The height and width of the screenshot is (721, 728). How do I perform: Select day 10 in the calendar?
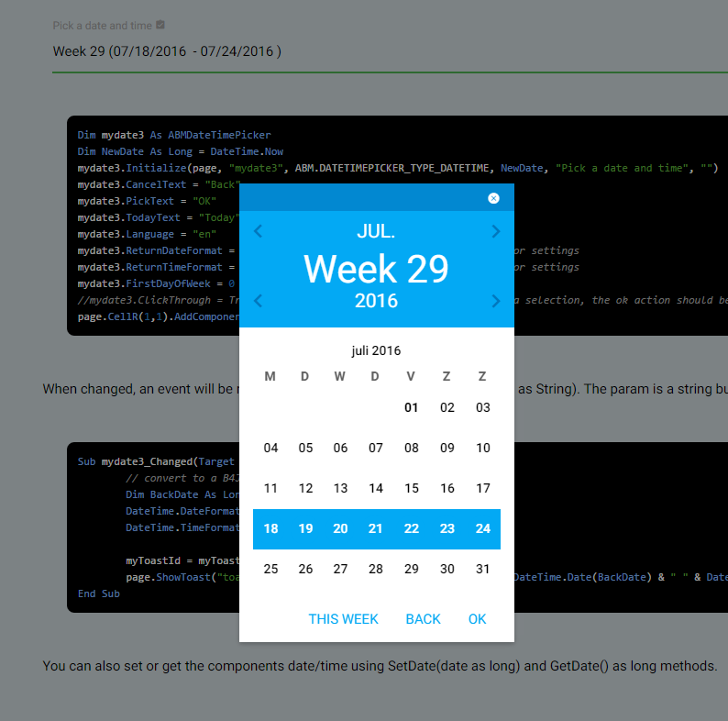(483, 448)
